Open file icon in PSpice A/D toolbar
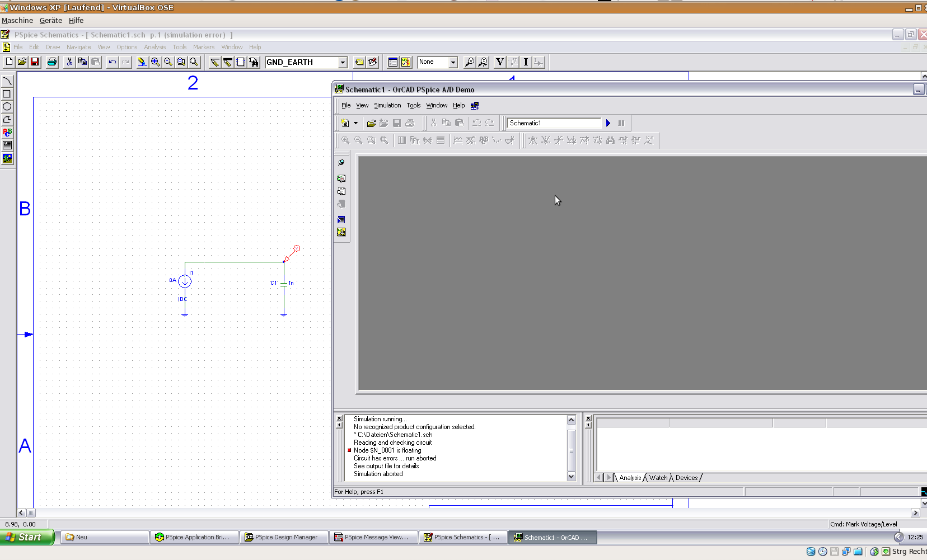Image resolution: width=927 pixels, height=560 pixels. click(x=371, y=123)
